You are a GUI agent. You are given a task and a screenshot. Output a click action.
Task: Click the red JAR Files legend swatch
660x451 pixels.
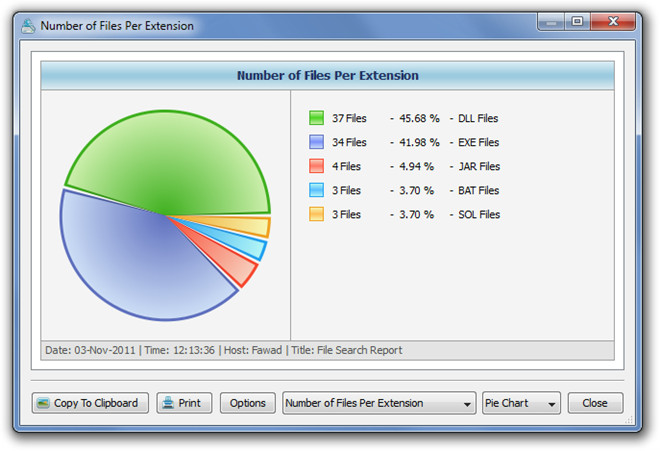pos(316,166)
